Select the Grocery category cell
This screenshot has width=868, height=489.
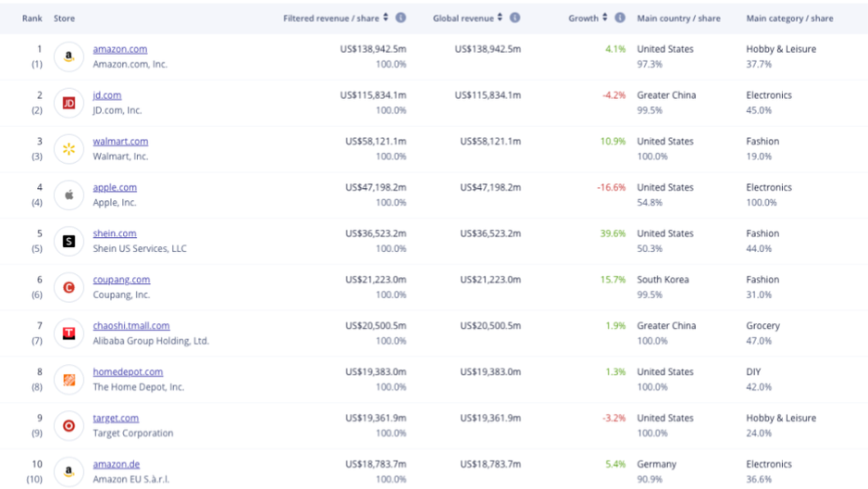[x=763, y=326]
